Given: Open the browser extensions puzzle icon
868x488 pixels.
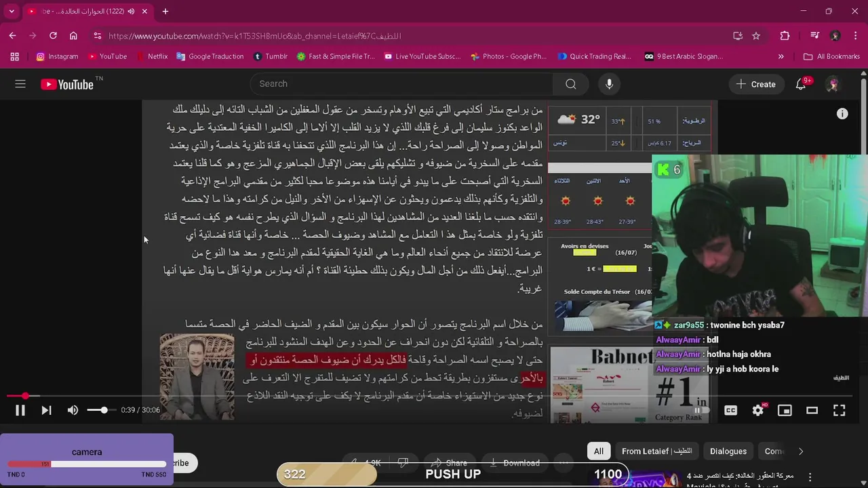Looking at the screenshot, I should click(785, 36).
